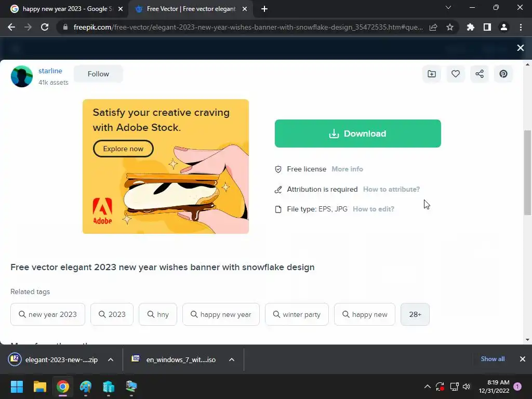Open en_windows_7 iso download item
532x399 pixels.
[175, 360]
